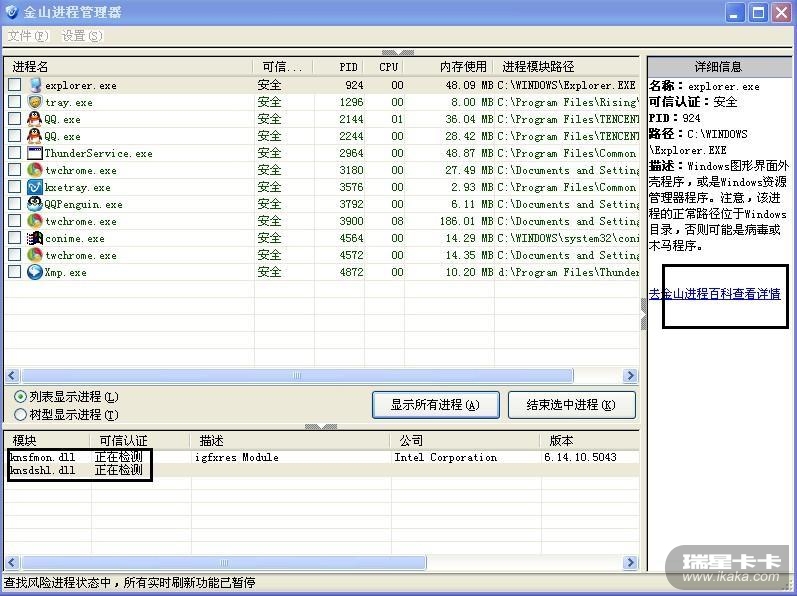This screenshot has width=797, height=596.
Task: Click the QQ.exe icon with PID 2244
Action: [x=35, y=136]
